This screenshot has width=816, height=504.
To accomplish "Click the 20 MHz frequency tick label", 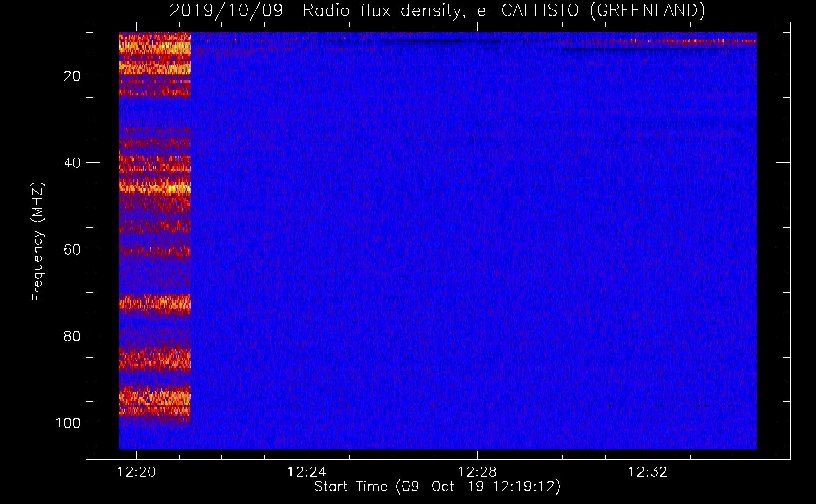I will (73, 76).
